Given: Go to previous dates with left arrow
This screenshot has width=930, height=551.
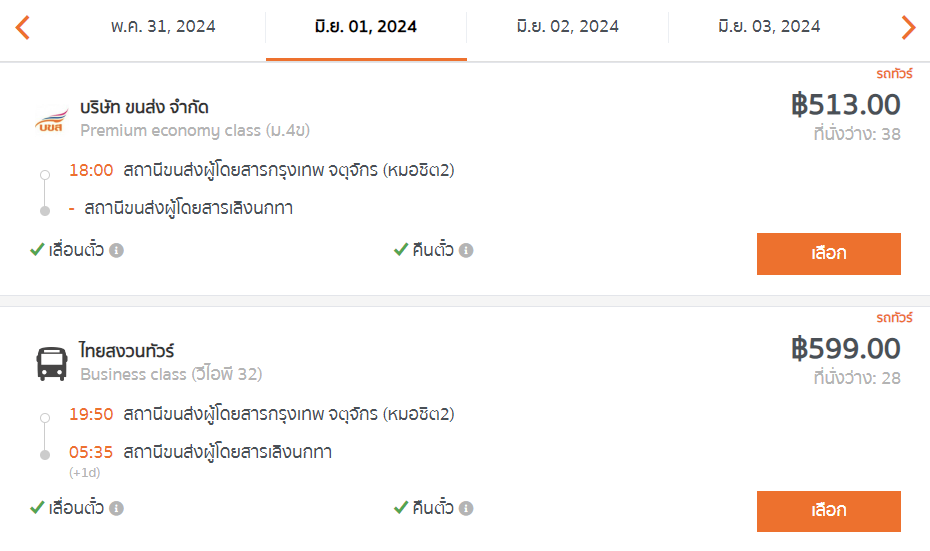Looking at the screenshot, I should point(23,27).
